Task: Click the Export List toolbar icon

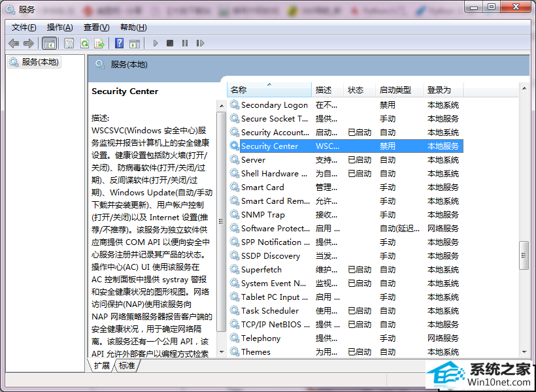Action: (99, 43)
